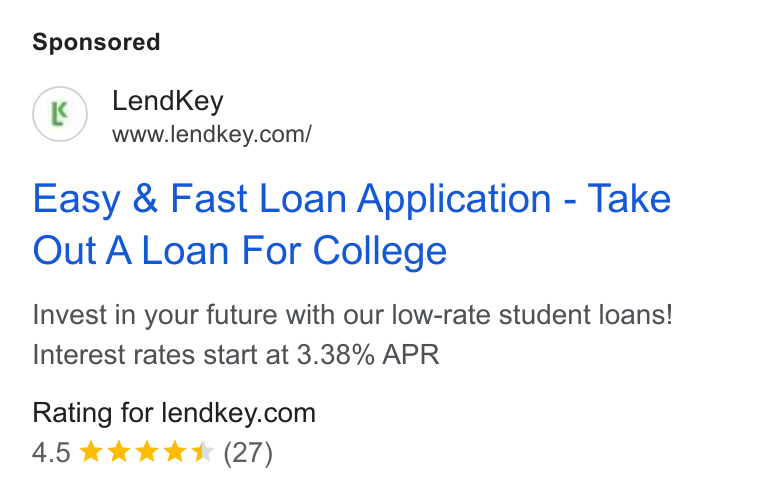Click the word 'Application' in headline

pyautogui.click(x=454, y=199)
